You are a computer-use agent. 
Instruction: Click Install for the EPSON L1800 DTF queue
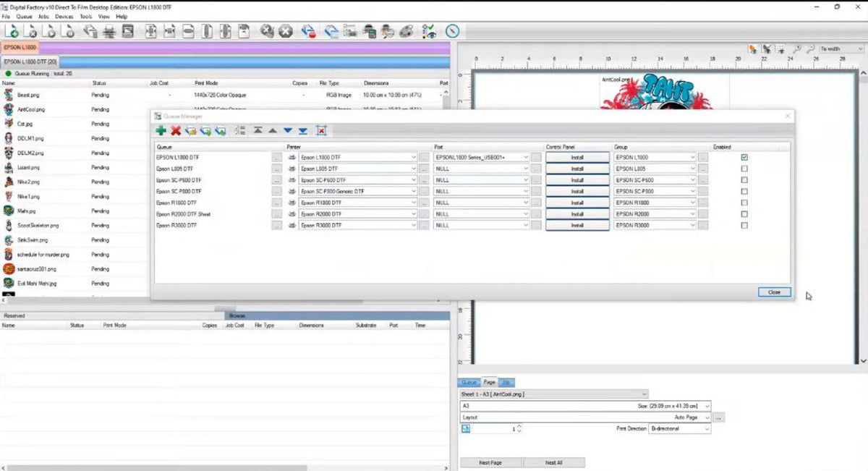click(576, 157)
